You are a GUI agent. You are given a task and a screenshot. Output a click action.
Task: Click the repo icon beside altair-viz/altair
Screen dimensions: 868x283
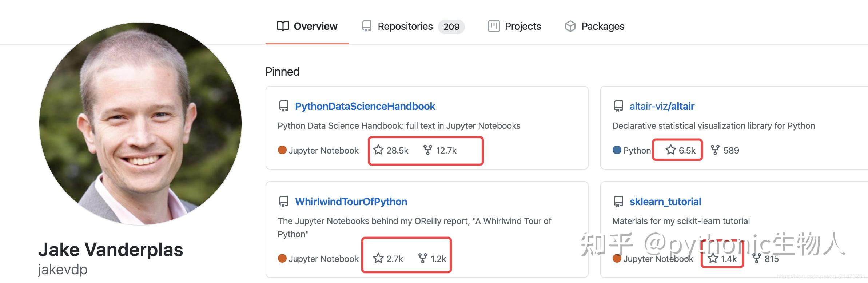[618, 106]
